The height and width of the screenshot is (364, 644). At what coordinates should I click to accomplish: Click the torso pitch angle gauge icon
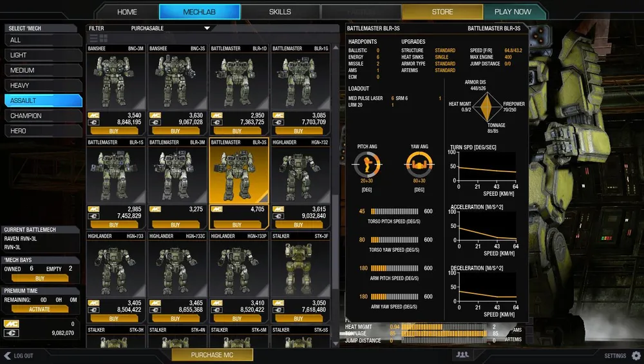pyautogui.click(x=366, y=164)
